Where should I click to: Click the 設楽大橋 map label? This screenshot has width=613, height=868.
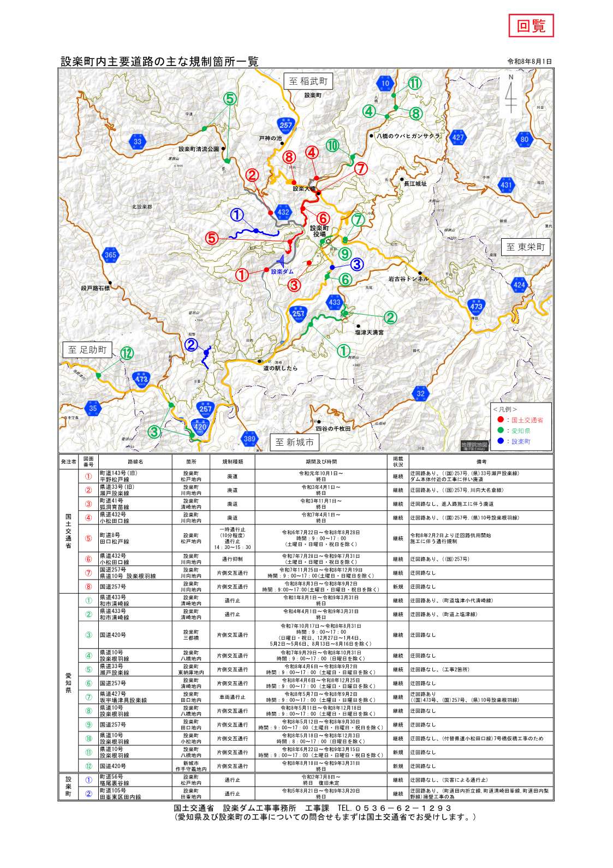point(304,189)
